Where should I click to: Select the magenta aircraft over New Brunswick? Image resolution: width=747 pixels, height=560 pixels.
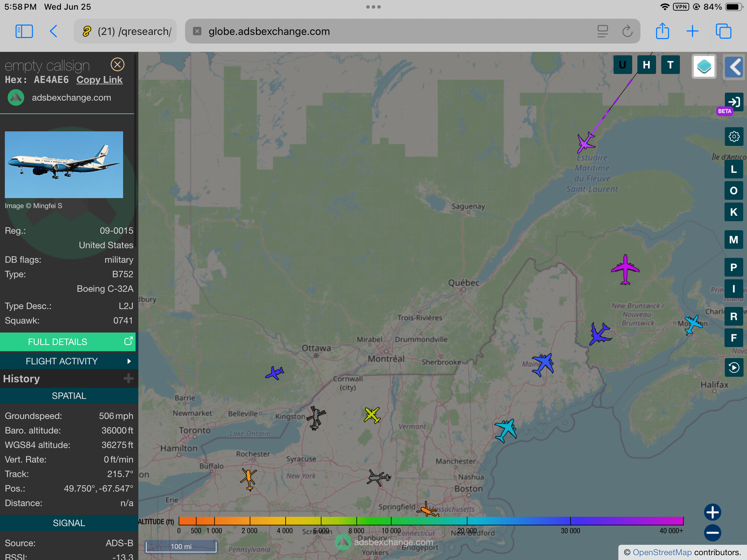pyautogui.click(x=625, y=270)
